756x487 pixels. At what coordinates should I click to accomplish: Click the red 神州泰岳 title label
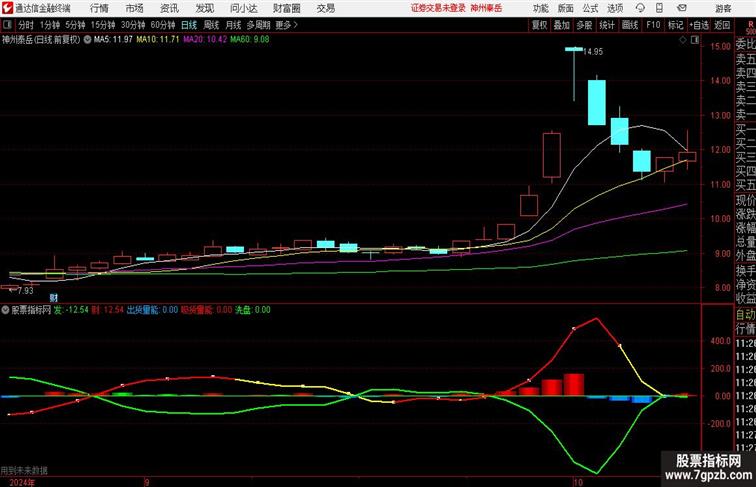click(486, 8)
